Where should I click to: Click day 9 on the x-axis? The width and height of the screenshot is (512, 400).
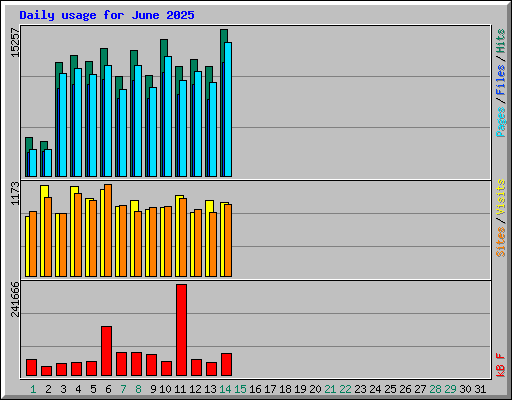click(153, 389)
